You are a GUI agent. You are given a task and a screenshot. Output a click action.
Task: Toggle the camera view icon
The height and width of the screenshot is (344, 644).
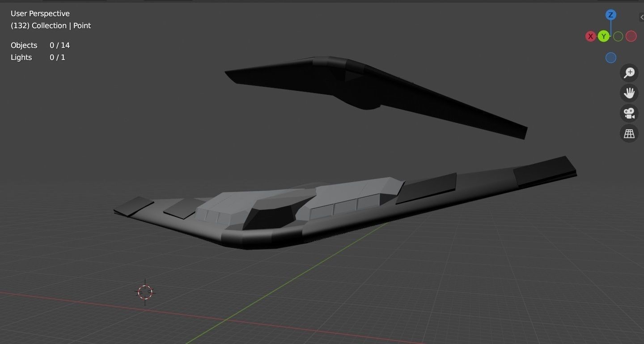[x=629, y=113]
